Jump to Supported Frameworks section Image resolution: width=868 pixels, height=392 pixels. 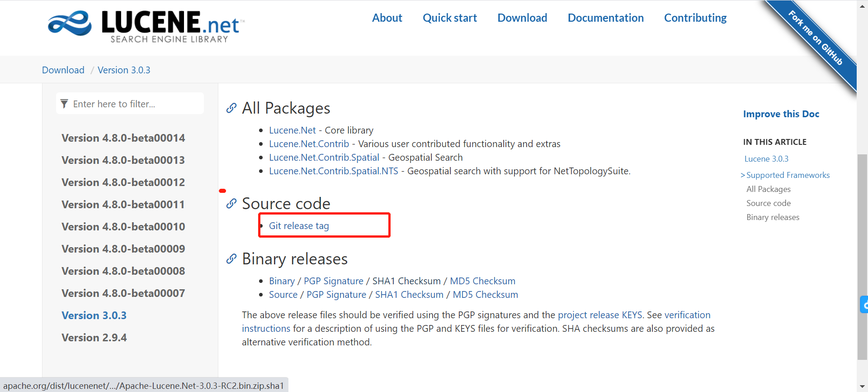(788, 175)
